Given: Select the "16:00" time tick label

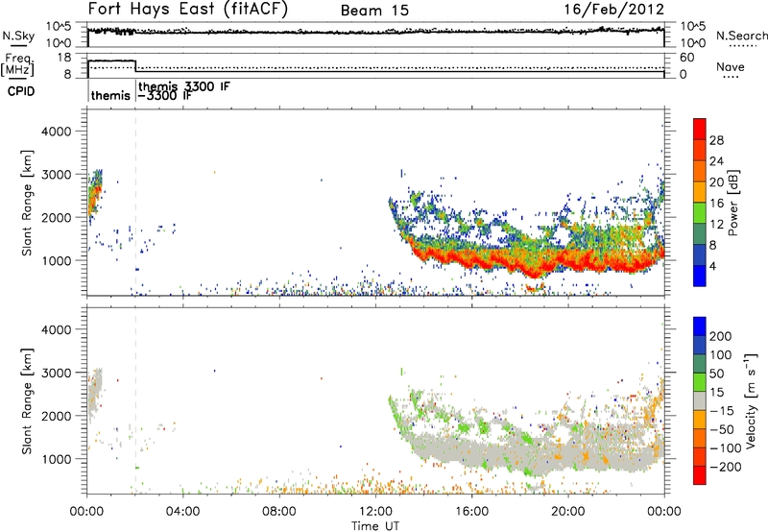Looking at the screenshot, I should click(471, 512).
